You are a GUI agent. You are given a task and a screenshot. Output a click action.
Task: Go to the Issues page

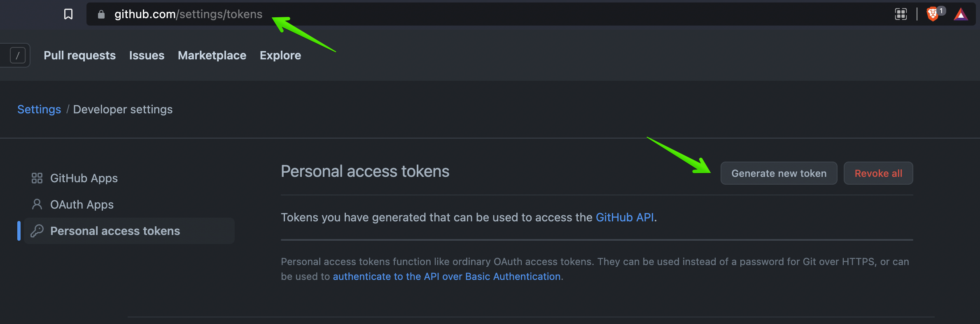(146, 55)
